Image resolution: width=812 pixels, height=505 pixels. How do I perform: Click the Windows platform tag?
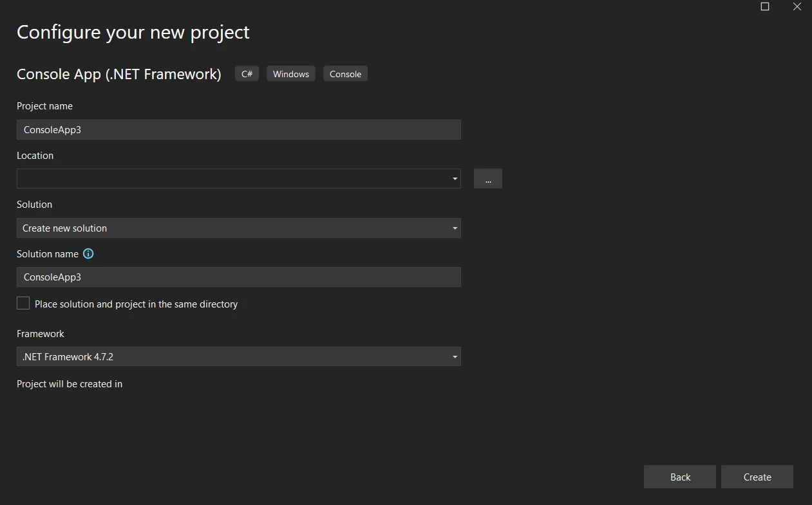(x=290, y=74)
